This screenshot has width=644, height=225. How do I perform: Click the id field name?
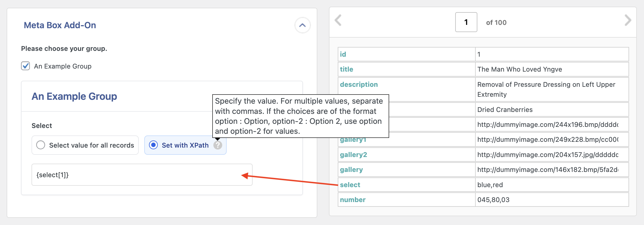tap(343, 54)
